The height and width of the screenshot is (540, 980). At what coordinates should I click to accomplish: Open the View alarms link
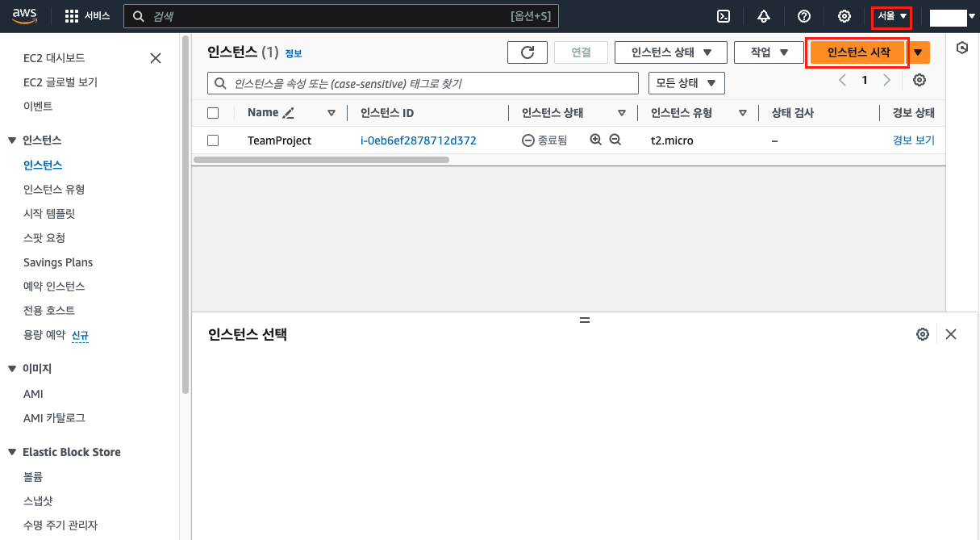914,140
